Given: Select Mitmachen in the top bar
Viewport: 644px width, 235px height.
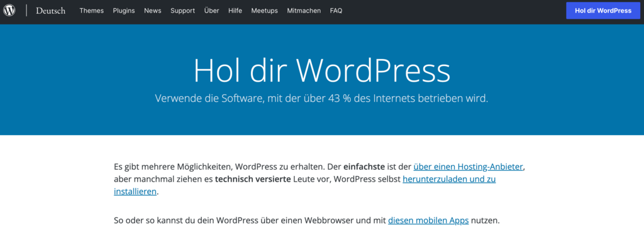Looking at the screenshot, I should 304,11.
